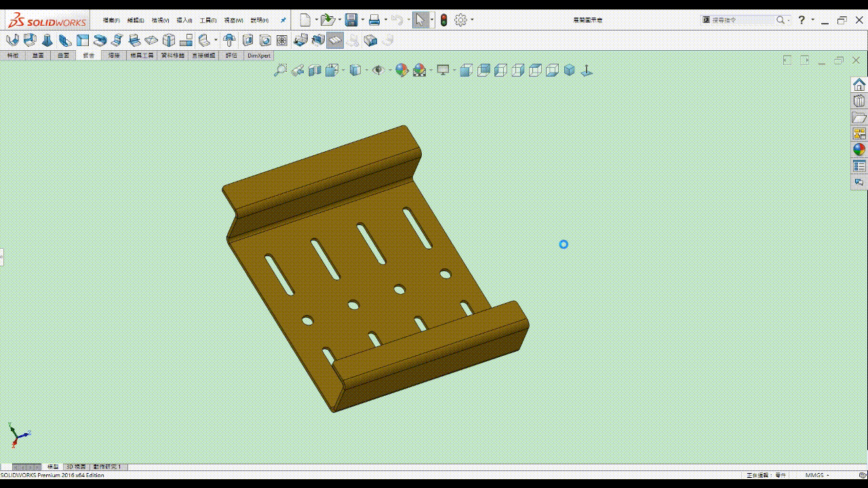Click the Edit Appearance color ball icon
This screenshot has height=488, width=868.
[x=401, y=70]
